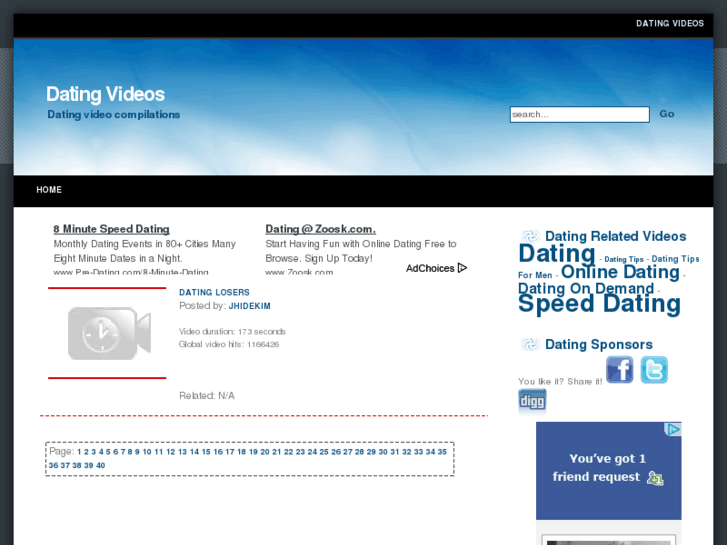This screenshot has height=545, width=727.
Task: Go to page 12 in pagination
Action: pos(171,452)
